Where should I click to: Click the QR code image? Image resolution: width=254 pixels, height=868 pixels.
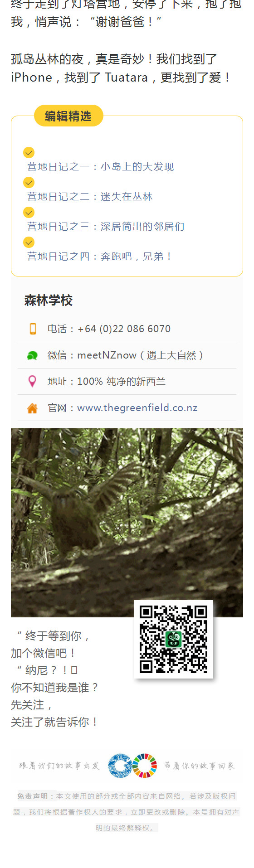pos(173,639)
